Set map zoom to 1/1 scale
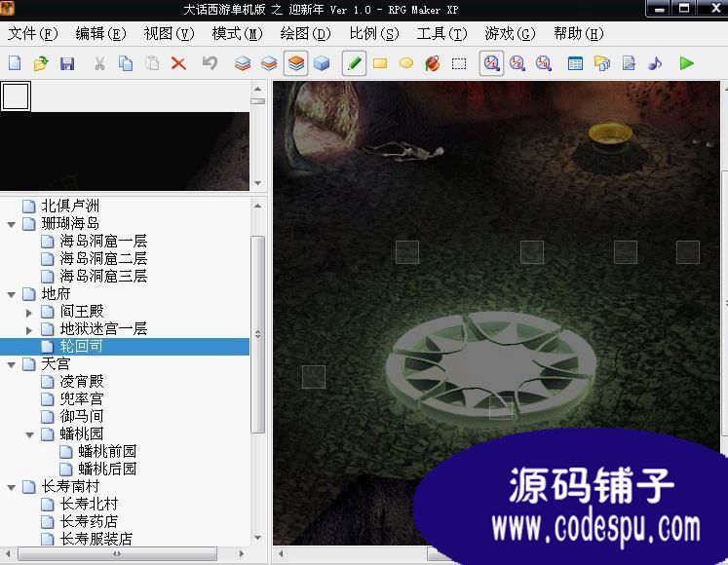Viewport: 728px width, 565px height. (x=491, y=63)
